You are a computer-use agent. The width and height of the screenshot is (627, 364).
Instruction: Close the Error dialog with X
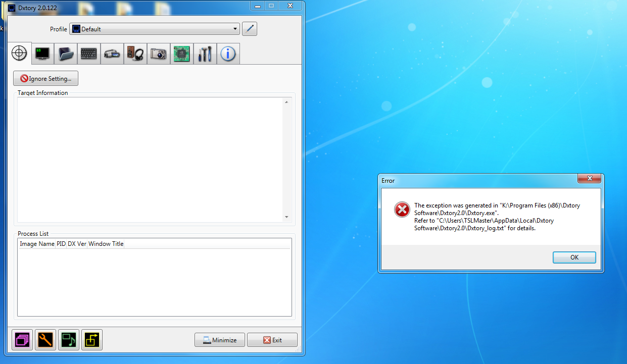[x=589, y=179]
